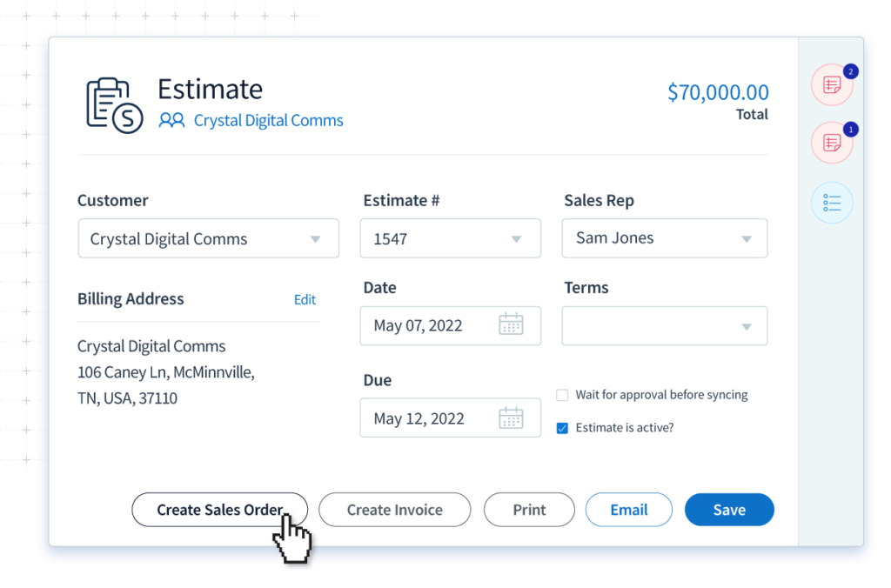Enable Wait for approval before syncing
Viewport: 891px width, 588px height.
[562, 395]
